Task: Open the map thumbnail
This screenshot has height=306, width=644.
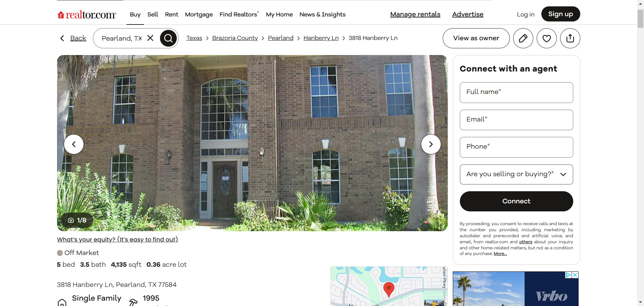Action: (x=389, y=286)
